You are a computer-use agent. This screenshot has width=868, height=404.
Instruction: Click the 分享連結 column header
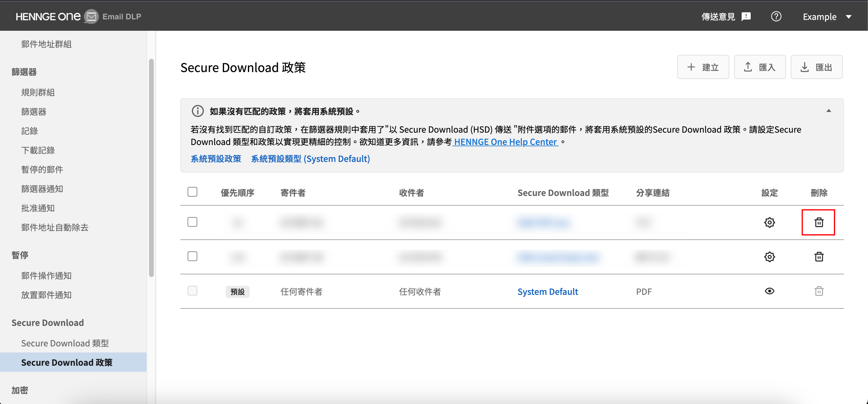[x=653, y=193]
